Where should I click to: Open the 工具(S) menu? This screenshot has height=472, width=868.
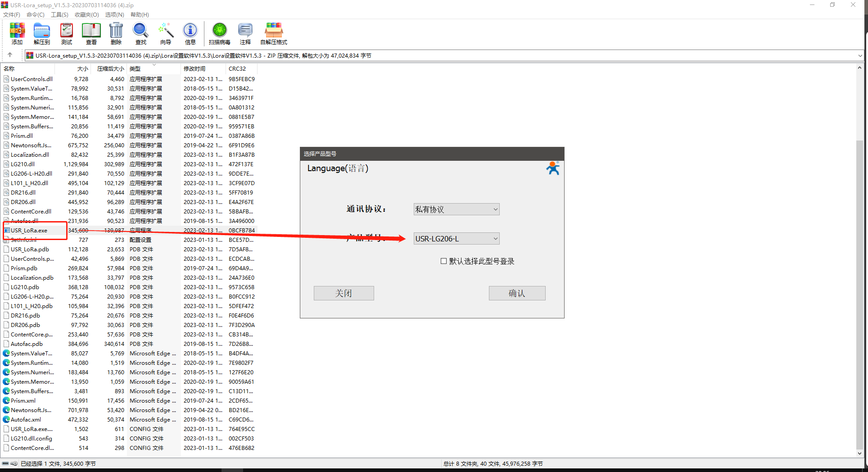(59, 15)
